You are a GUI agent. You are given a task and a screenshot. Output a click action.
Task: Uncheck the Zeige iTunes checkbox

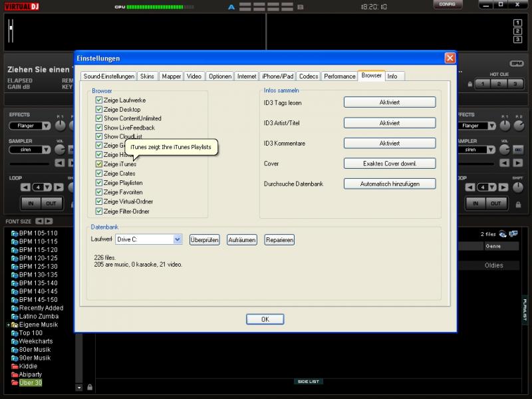pos(99,164)
